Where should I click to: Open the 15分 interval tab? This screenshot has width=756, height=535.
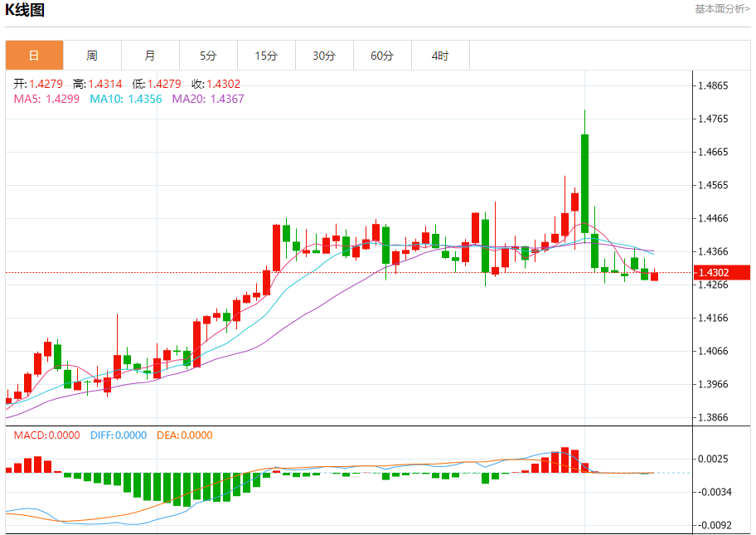(266, 56)
